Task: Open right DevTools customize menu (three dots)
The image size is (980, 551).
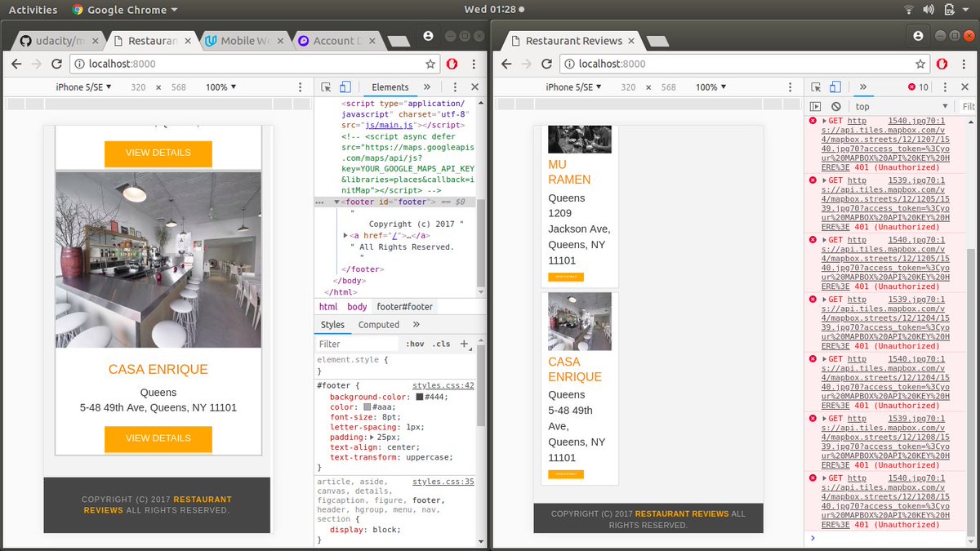Action: click(946, 87)
